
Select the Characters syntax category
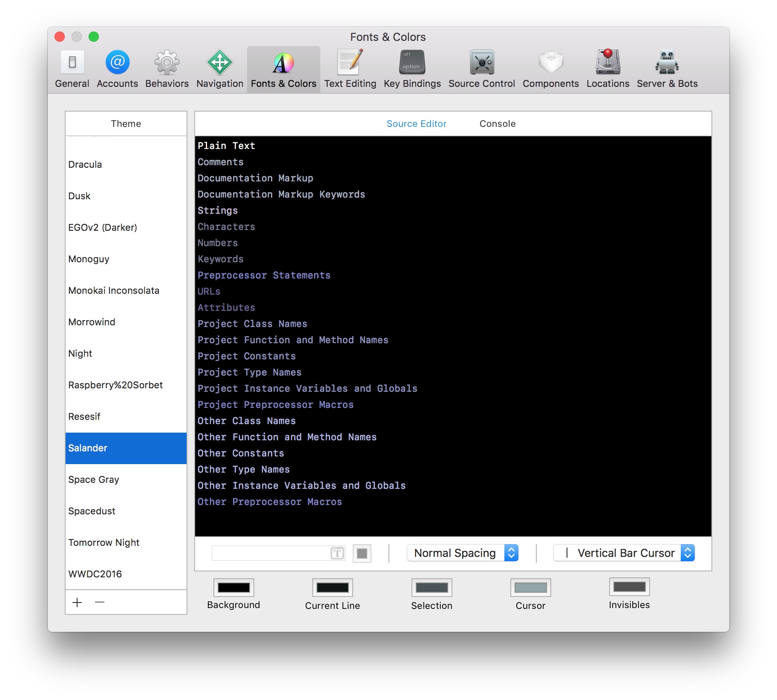click(453, 227)
